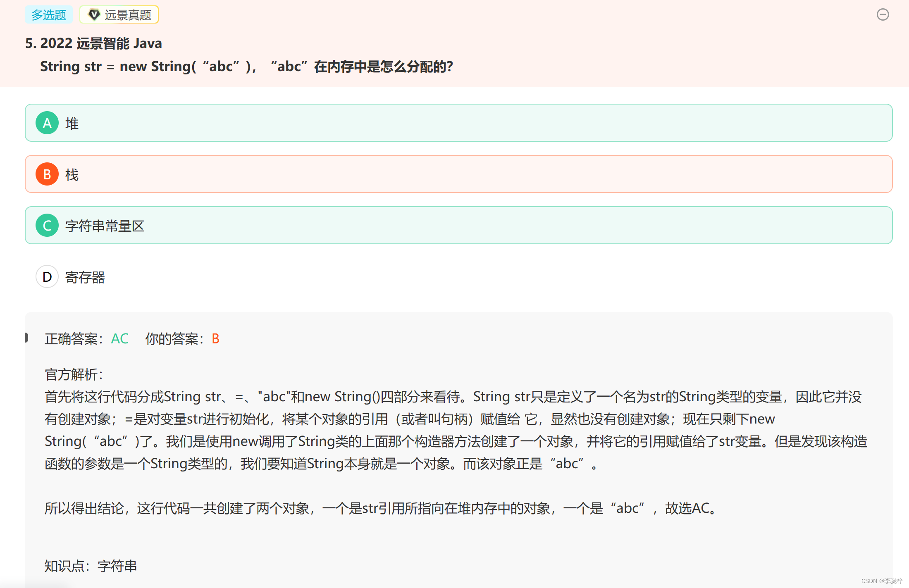The height and width of the screenshot is (588, 909).
Task: Click correct answer AC text
Action: (120, 339)
